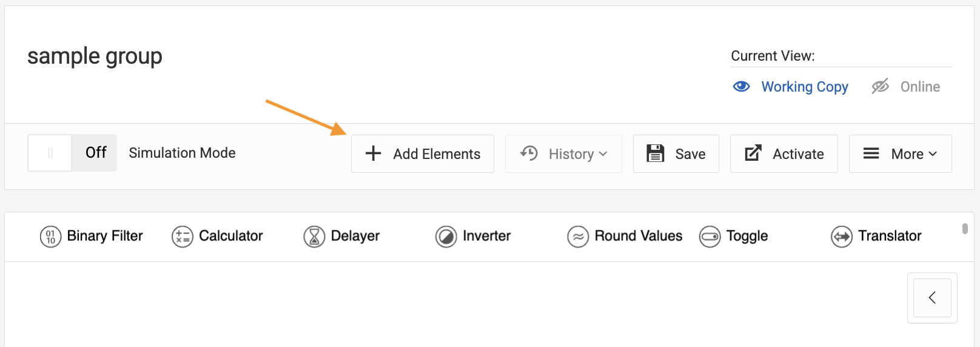Switch to the Online view label
Viewport: 980px width, 347px height.
(920, 87)
